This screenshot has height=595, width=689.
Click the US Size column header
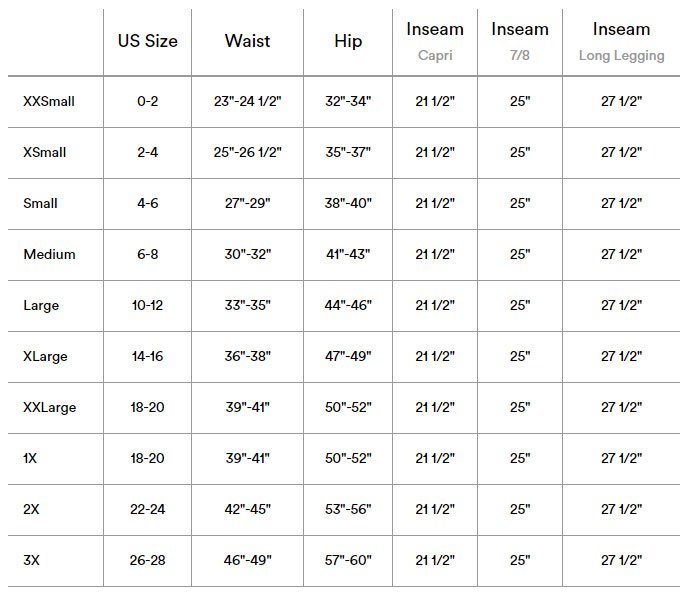[148, 41]
